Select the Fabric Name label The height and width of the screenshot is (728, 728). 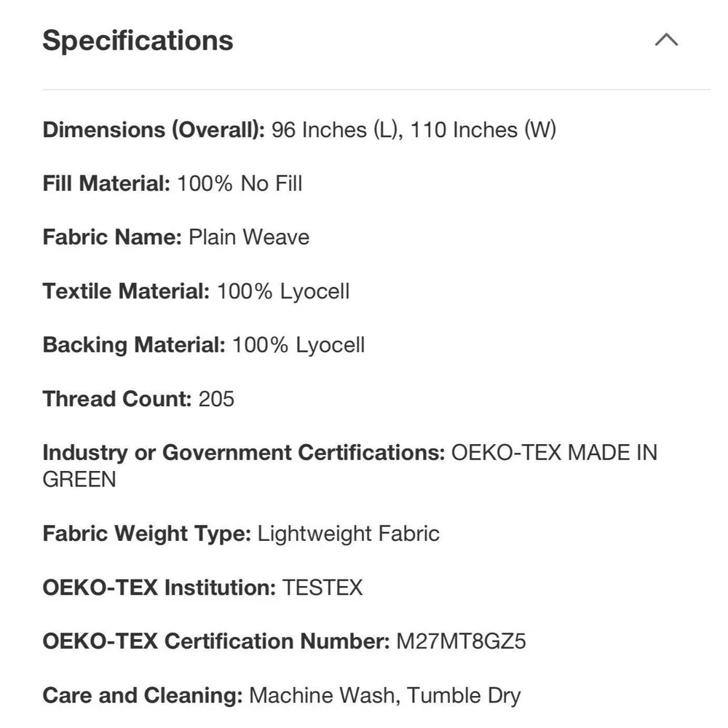tap(112, 237)
